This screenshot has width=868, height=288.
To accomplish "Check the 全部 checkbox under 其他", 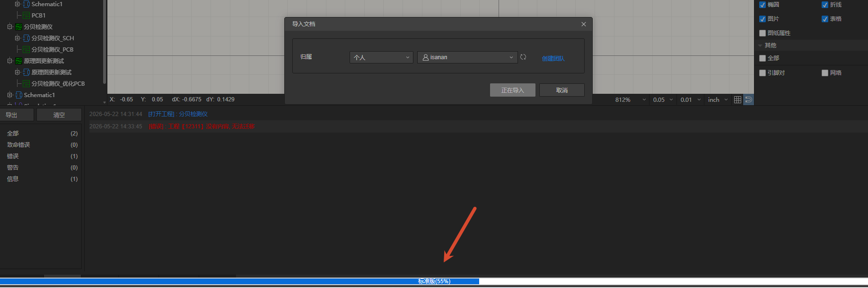I will [763, 58].
